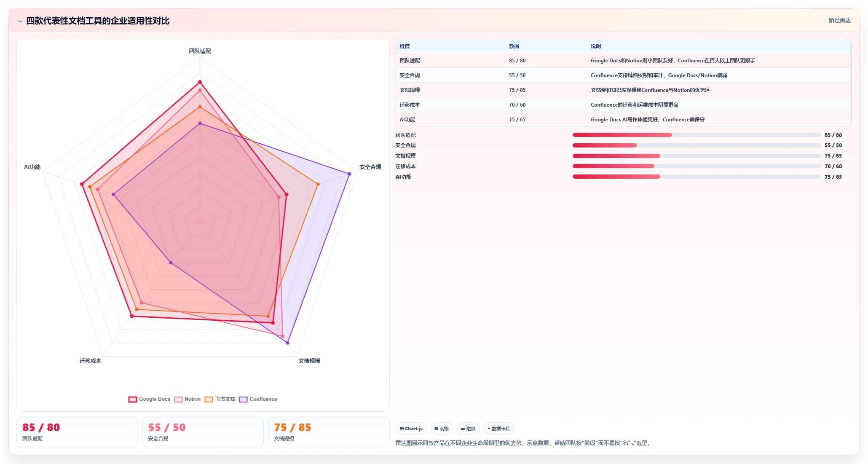Open the 85 / 80 团队适配 stat card
Image resolution: width=868 pixels, height=464 pixels.
point(77,432)
